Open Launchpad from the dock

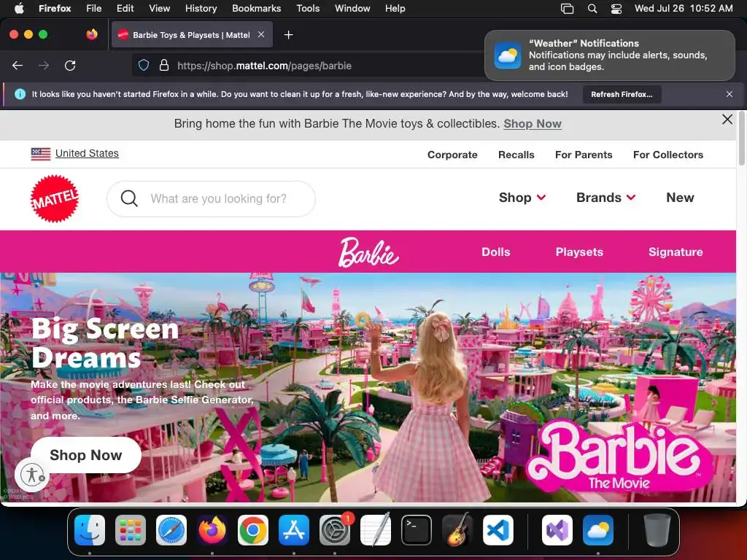click(x=131, y=530)
